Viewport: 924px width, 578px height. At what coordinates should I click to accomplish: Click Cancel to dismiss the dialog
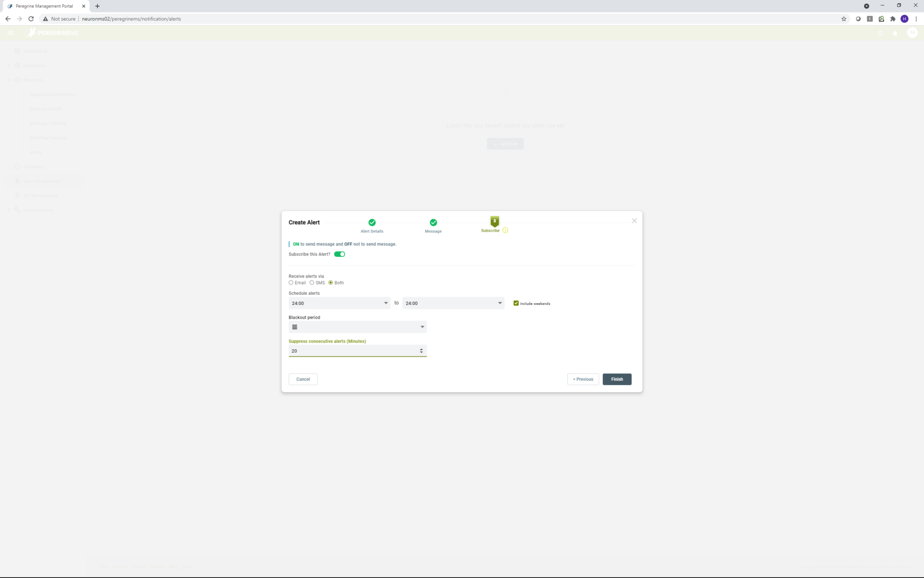tap(302, 379)
